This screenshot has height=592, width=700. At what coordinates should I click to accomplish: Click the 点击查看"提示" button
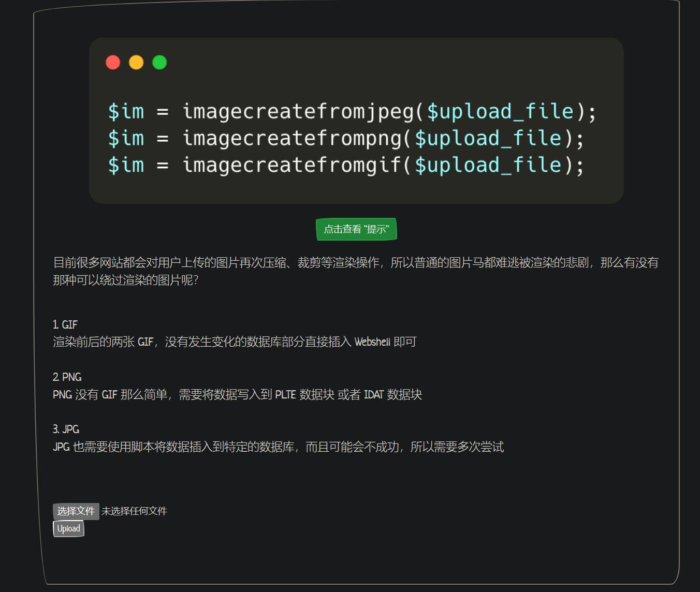coord(356,229)
